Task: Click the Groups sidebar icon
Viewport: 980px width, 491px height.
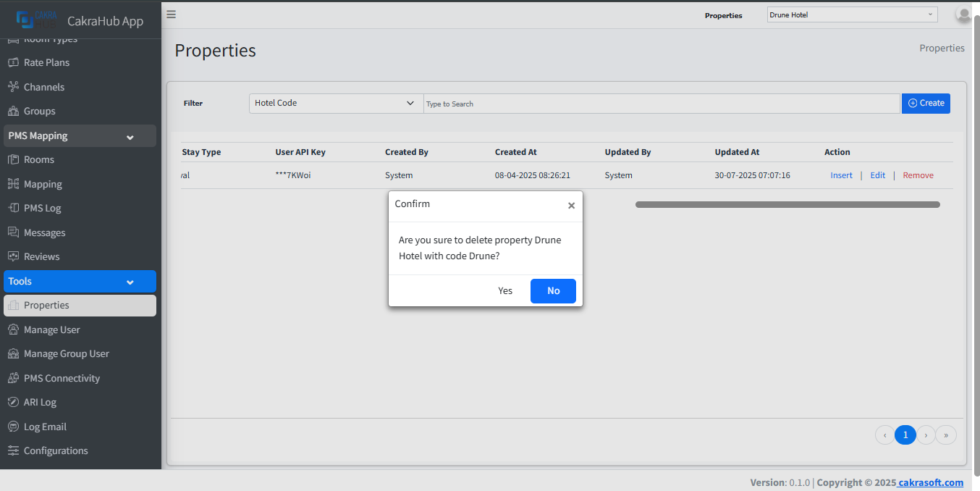Action: (x=13, y=112)
